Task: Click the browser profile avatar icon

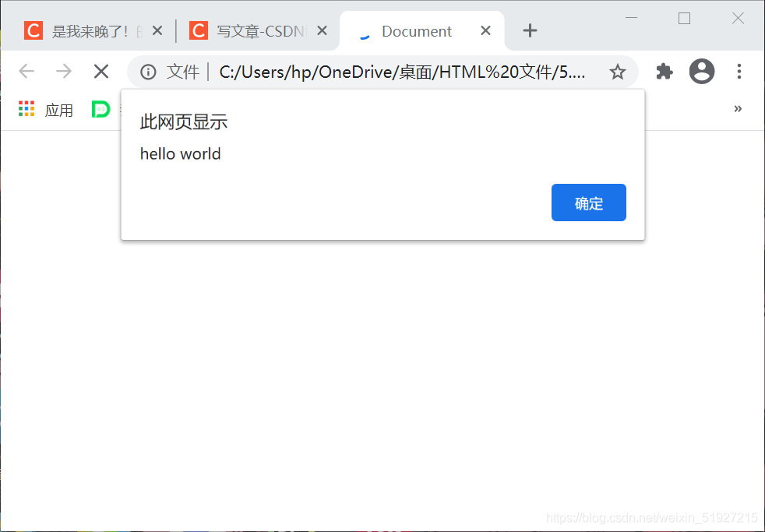Action: click(x=701, y=71)
